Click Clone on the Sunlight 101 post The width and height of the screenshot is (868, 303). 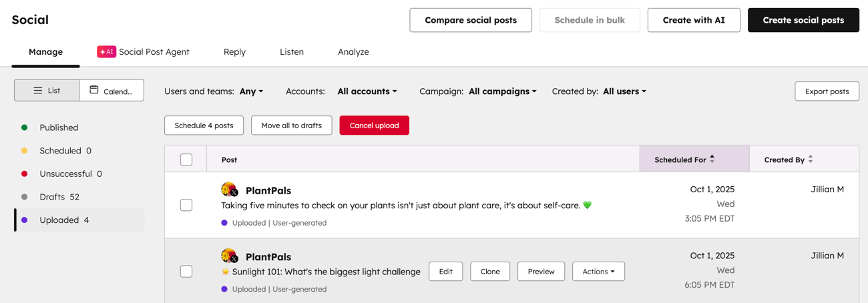pyautogui.click(x=490, y=272)
